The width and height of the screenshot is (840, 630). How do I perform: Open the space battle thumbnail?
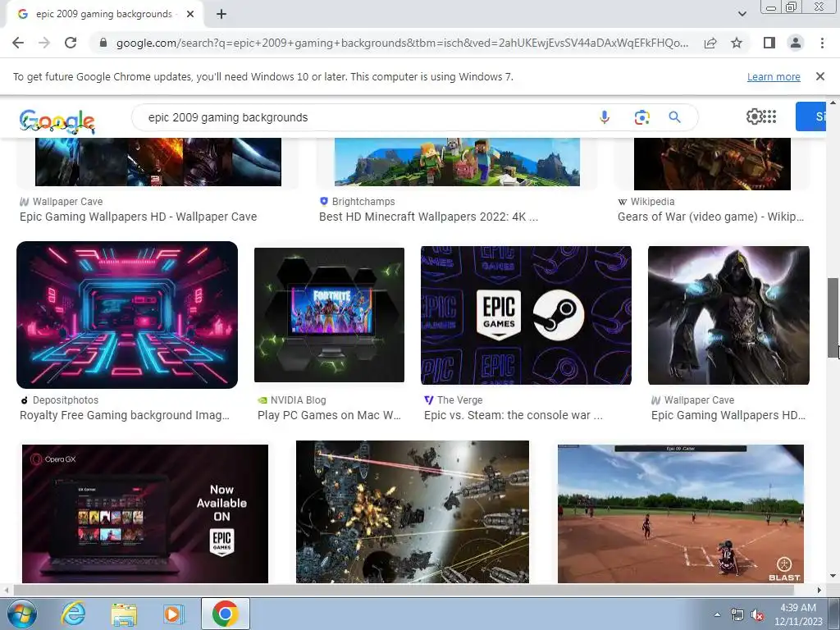click(x=413, y=512)
